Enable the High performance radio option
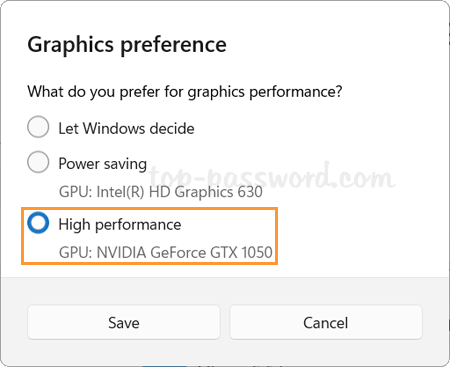 coord(38,223)
